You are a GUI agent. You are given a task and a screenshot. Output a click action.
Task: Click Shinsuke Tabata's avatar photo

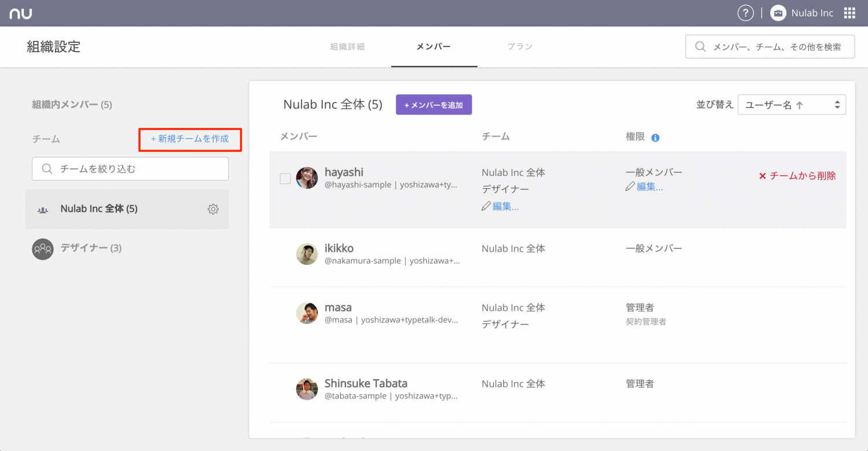307,389
